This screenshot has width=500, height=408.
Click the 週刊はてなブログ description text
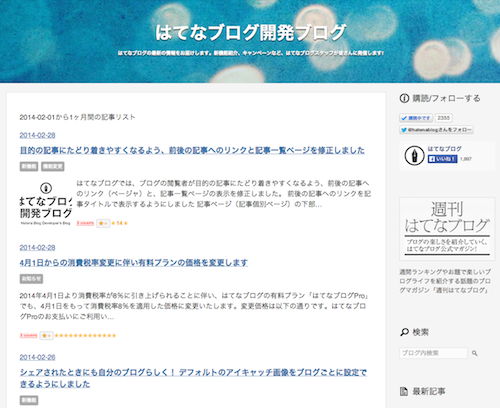[445, 281]
